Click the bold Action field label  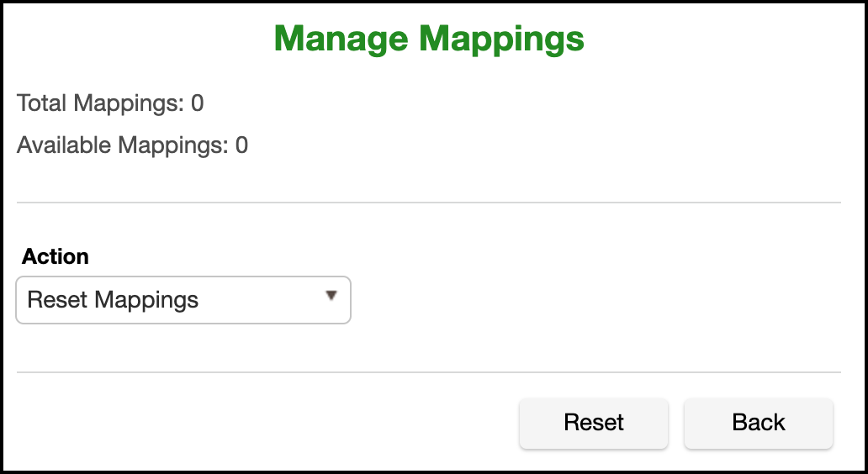tap(56, 257)
